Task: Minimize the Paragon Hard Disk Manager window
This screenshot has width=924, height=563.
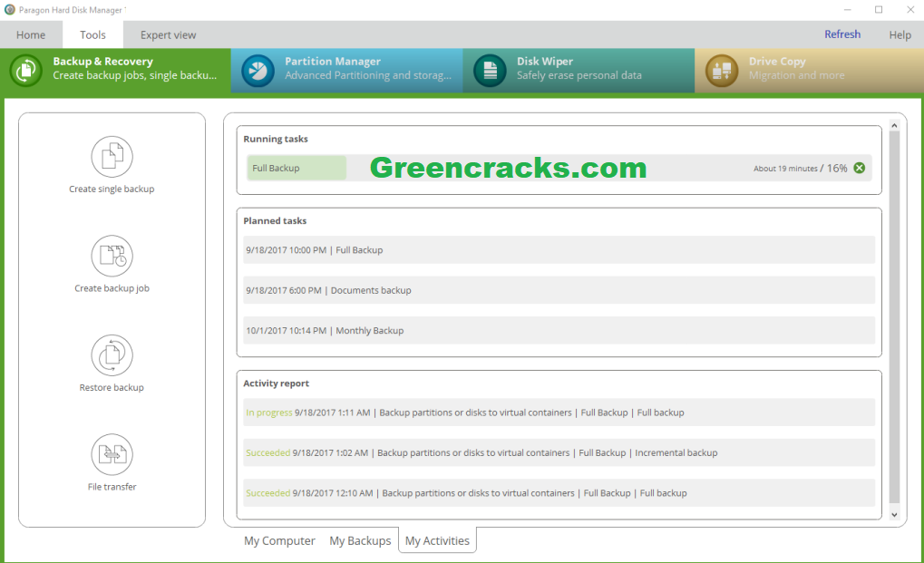Action: coord(848,9)
